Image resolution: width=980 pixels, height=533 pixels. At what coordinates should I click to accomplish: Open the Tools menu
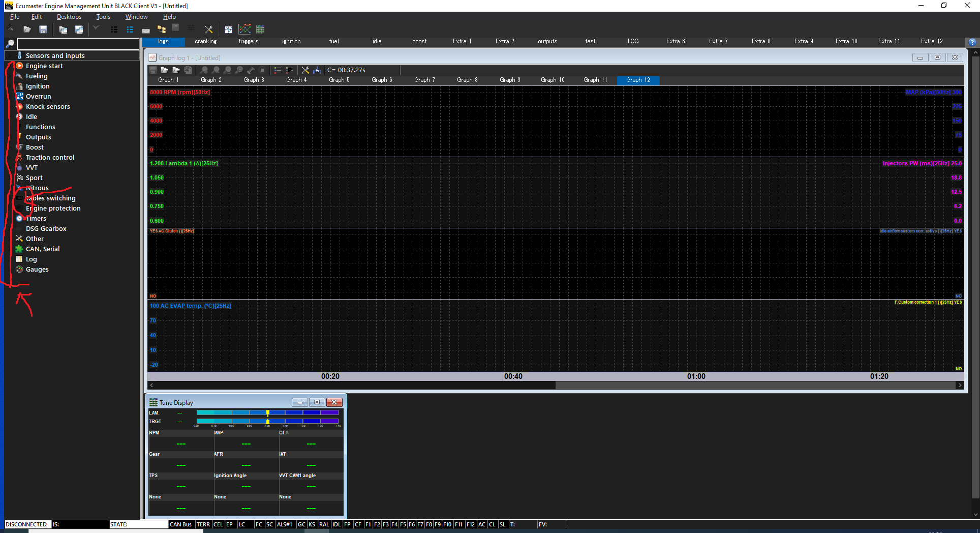(103, 17)
